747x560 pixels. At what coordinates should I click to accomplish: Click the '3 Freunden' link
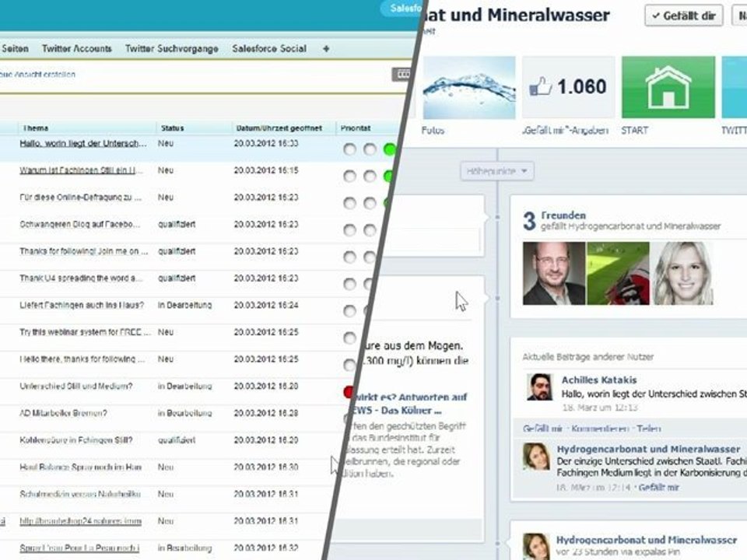coord(563,215)
